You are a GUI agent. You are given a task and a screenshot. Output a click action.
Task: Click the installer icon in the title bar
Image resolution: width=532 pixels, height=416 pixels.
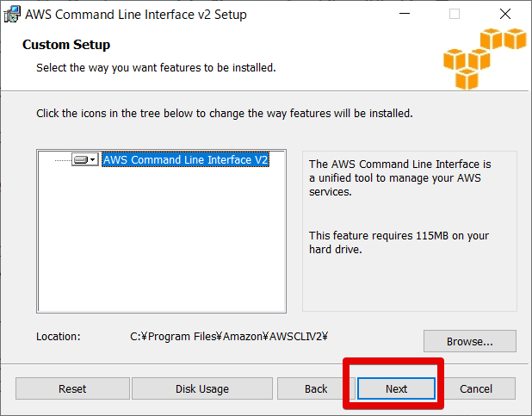point(12,15)
